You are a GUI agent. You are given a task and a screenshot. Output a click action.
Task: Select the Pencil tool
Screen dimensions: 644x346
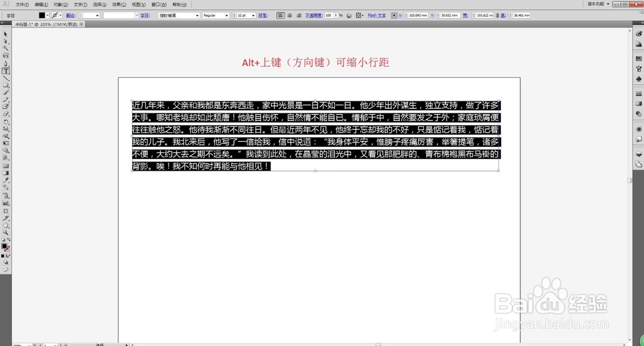click(x=5, y=100)
